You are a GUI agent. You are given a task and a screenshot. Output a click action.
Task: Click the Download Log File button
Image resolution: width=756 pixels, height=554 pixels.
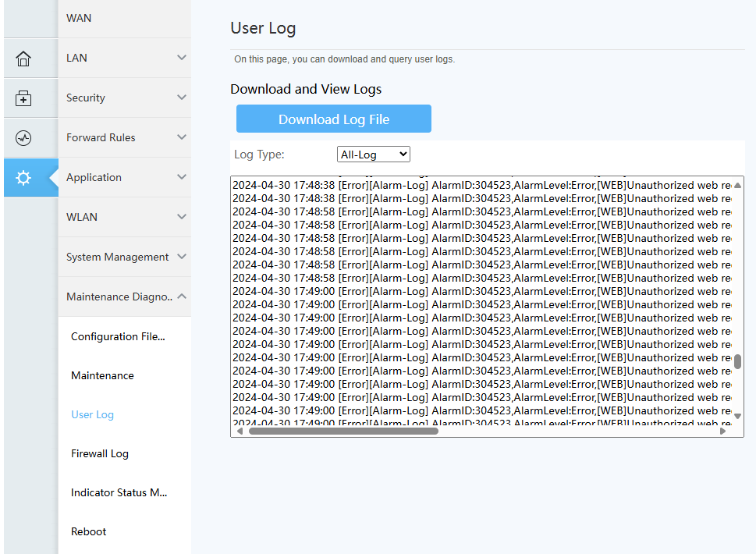click(x=334, y=119)
